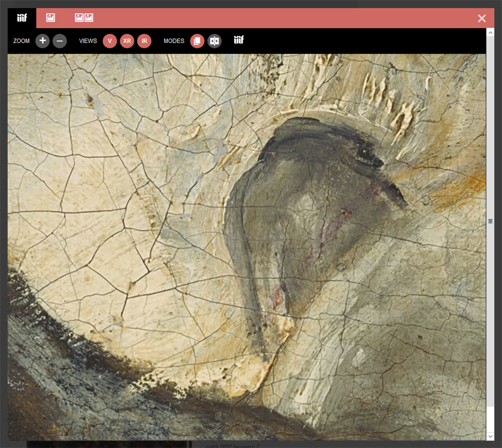Switch to the IIIF viewer tab
This screenshot has height=448, width=502.
[x=22, y=18]
